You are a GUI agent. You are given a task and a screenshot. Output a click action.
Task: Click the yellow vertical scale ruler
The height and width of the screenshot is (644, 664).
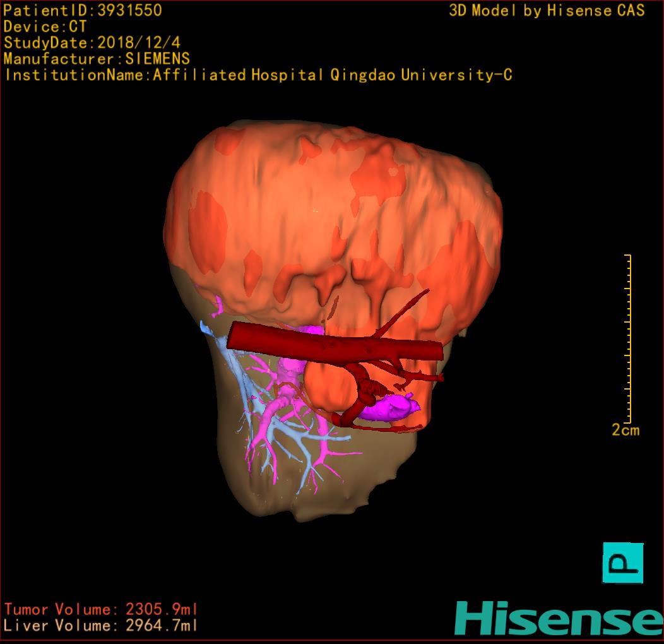628,338
